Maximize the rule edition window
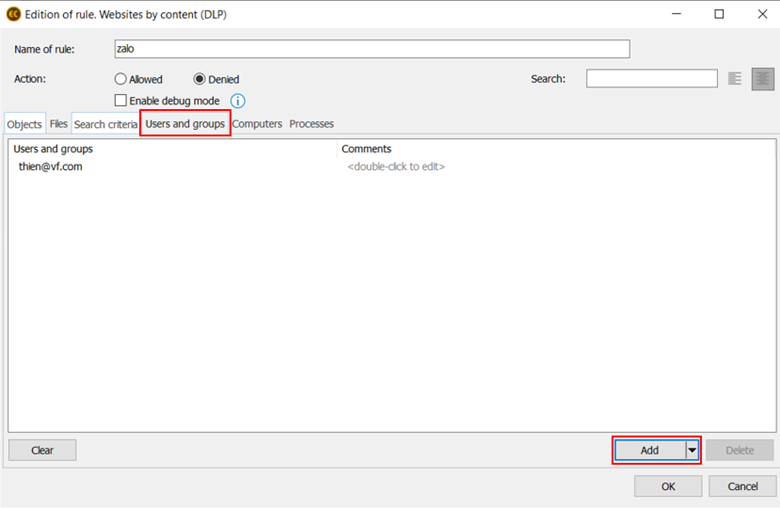The height and width of the screenshot is (508, 780). click(x=719, y=14)
